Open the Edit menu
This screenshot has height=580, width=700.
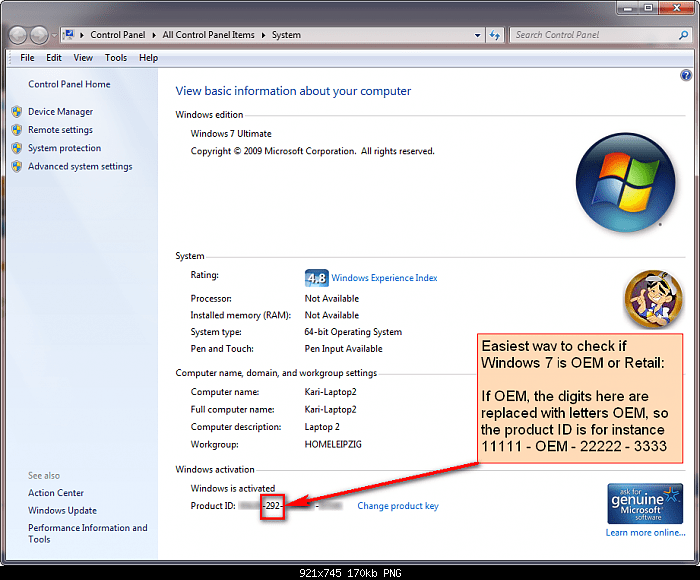click(54, 58)
